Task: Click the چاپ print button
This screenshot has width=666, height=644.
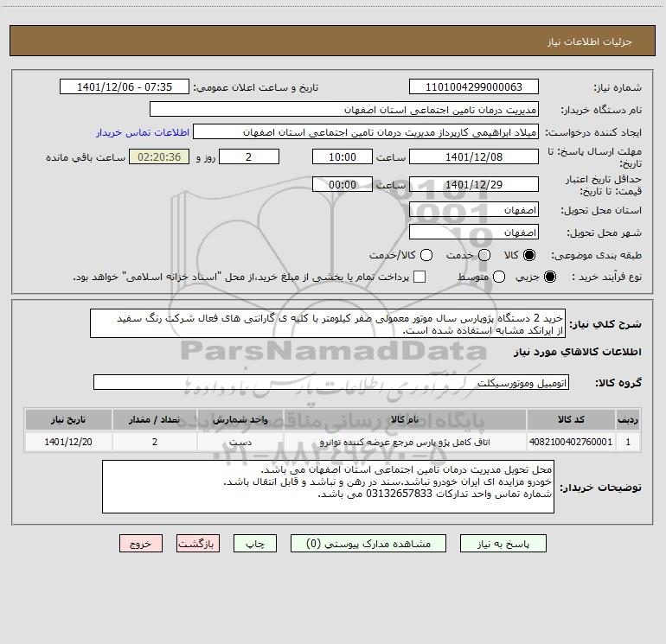Action: pyautogui.click(x=255, y=544)
